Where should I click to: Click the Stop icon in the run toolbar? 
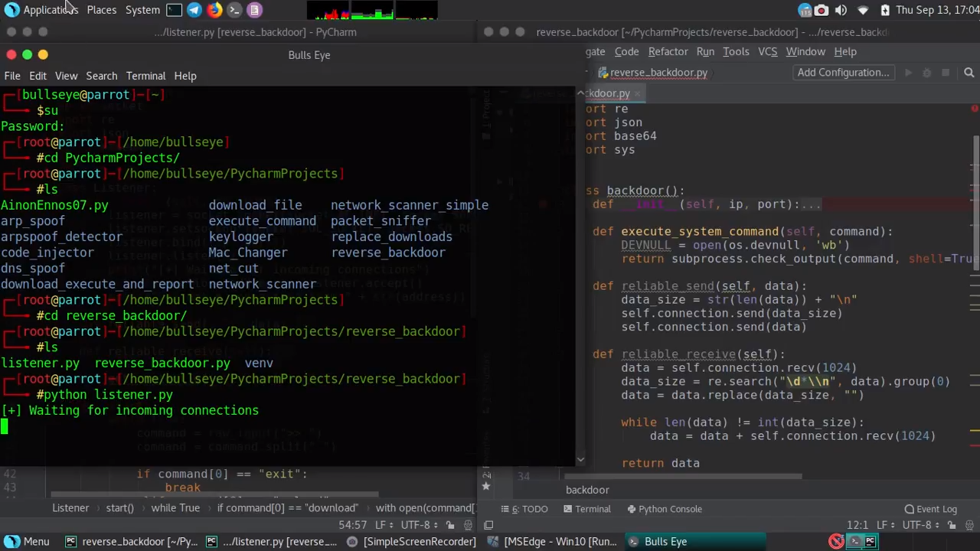click(946, 72)
